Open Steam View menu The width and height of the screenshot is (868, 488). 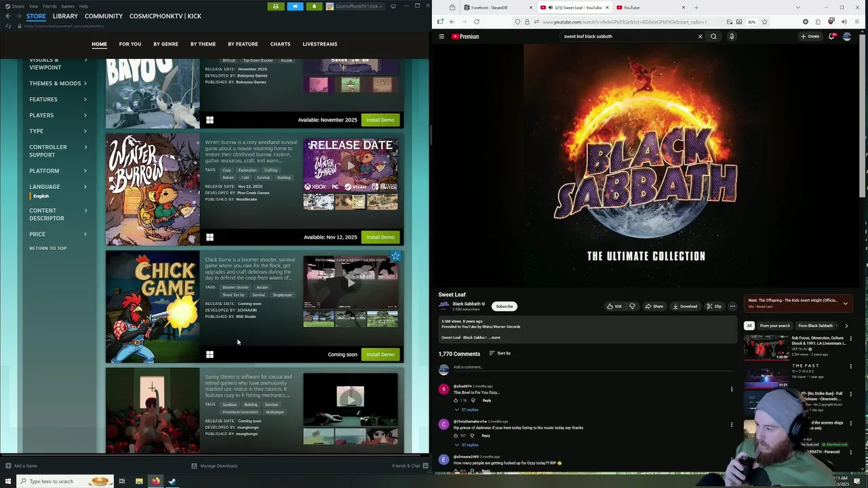33,6
